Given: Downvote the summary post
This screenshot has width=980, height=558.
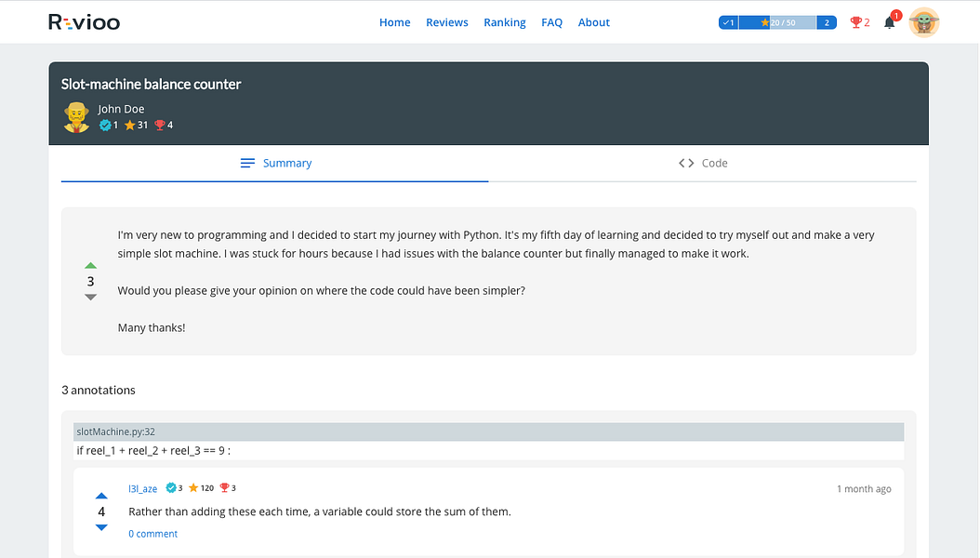Looking at the screenshot, I should [90, 297].
